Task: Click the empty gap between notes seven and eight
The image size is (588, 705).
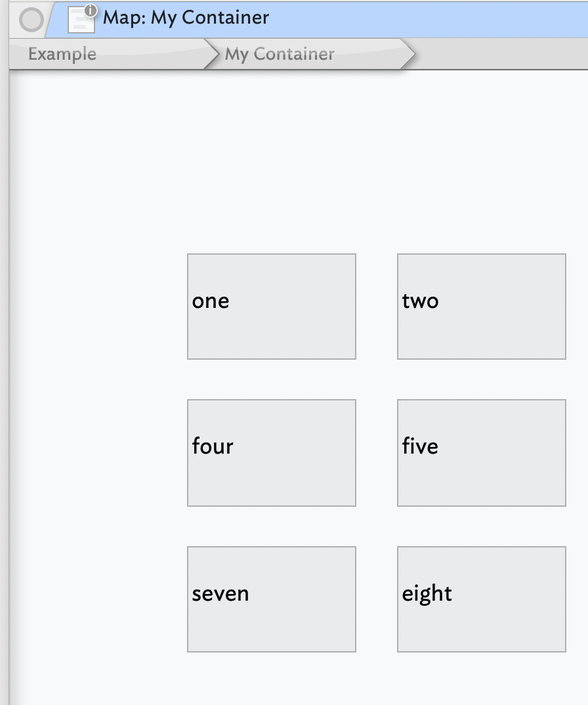Action: click(377, 599)
